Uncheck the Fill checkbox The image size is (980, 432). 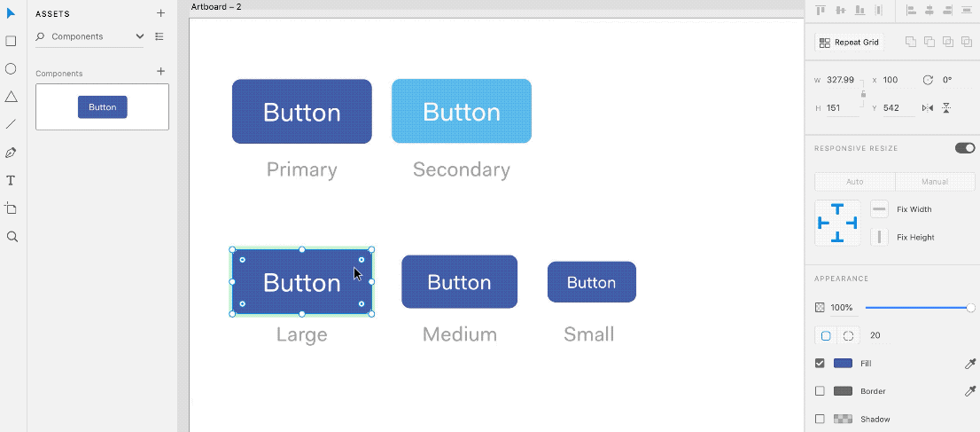820,363
